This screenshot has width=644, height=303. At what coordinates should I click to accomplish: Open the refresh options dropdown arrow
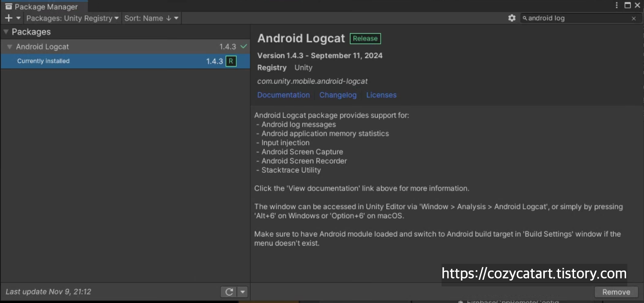click(x=242, y=292)
